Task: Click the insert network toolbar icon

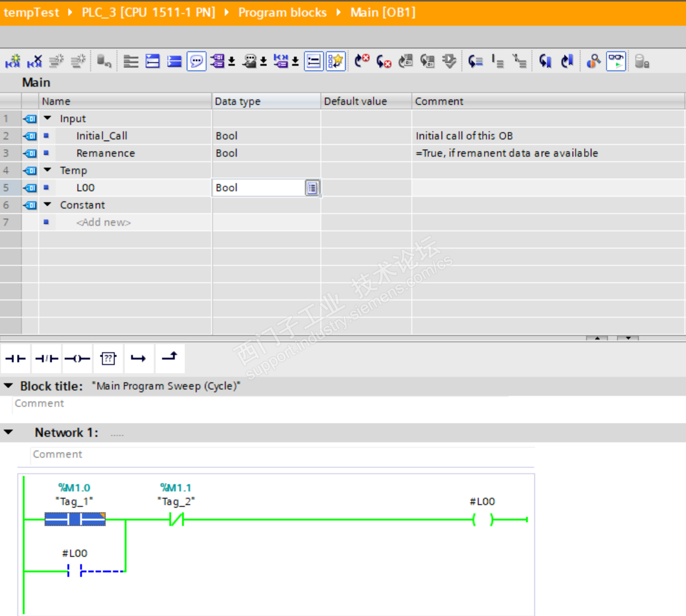Action: (x=13, y=61)
